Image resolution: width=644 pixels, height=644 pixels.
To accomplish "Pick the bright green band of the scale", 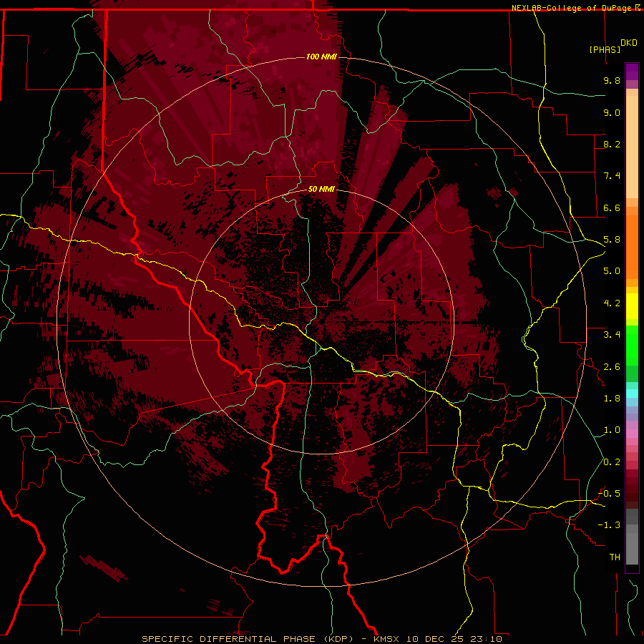I will pos(632,345).
